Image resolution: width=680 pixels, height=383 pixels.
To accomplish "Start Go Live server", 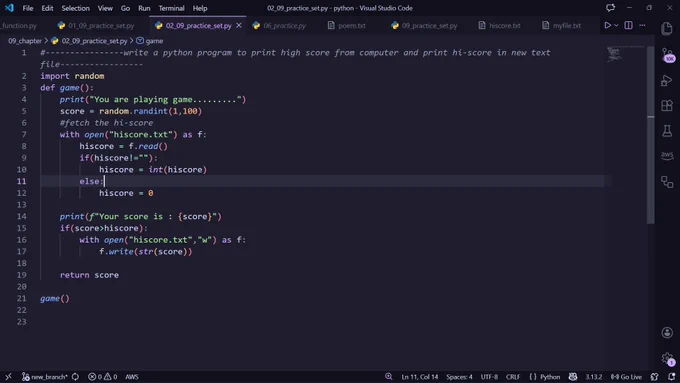I will (x=626, y=376).
